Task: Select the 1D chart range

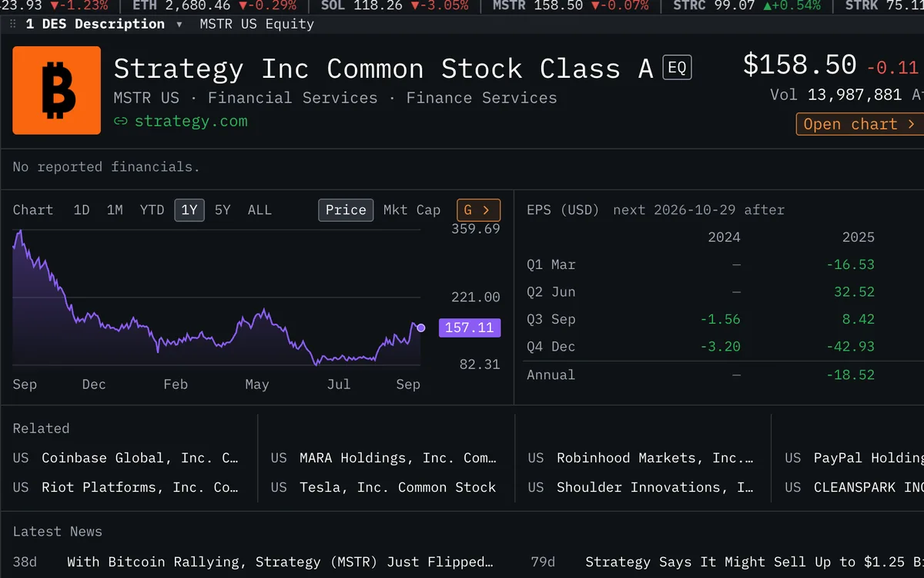Action: (x=82, y=210)
